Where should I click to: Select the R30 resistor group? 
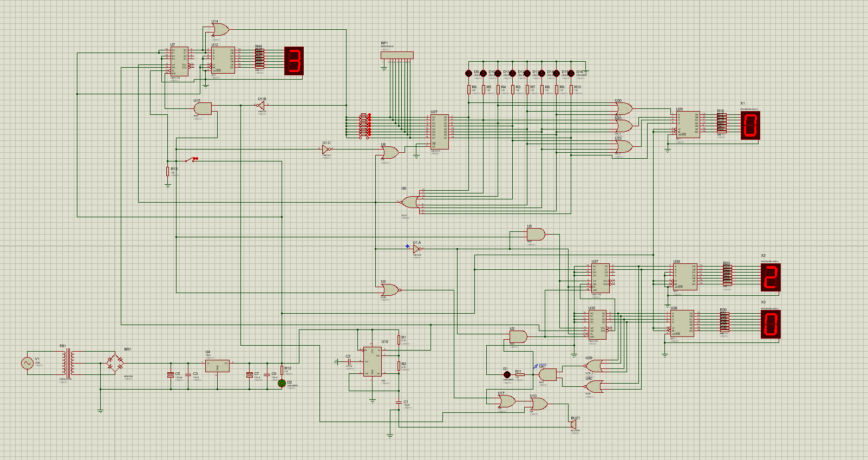pyautogui.click(x=725, y=322)
